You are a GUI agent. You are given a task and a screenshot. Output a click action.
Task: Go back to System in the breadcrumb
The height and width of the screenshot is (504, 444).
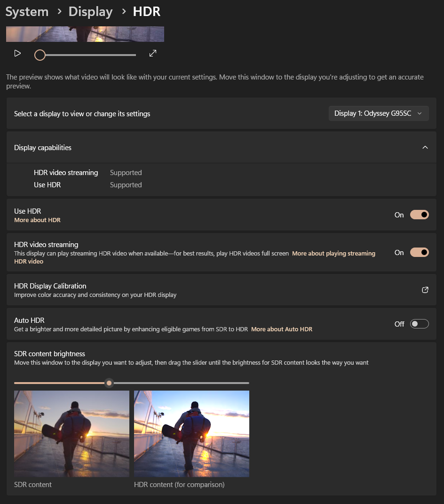27,12
